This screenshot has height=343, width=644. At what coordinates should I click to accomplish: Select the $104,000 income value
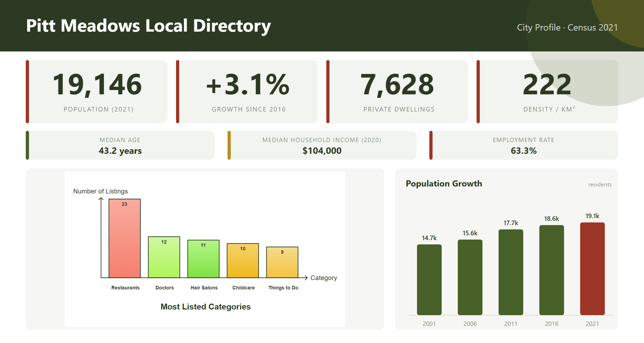(x=322, y=151)
